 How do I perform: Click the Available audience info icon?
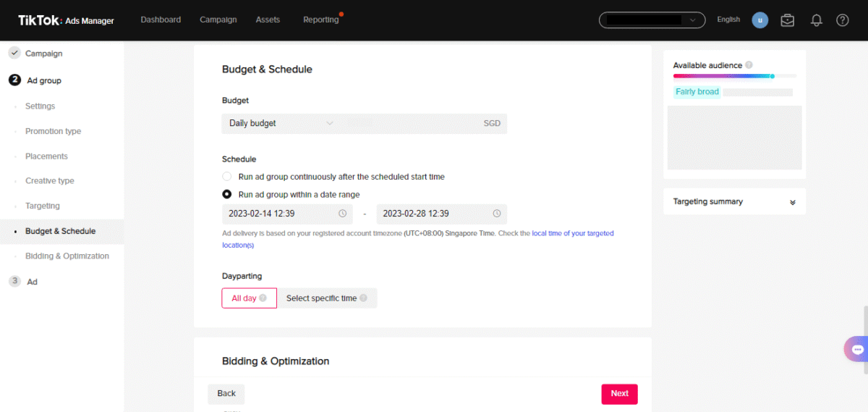tap(749, 65)
